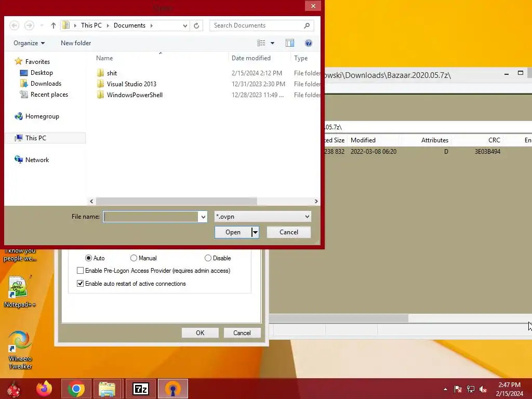Open dialog Help icon

click(x=309, y=43)
